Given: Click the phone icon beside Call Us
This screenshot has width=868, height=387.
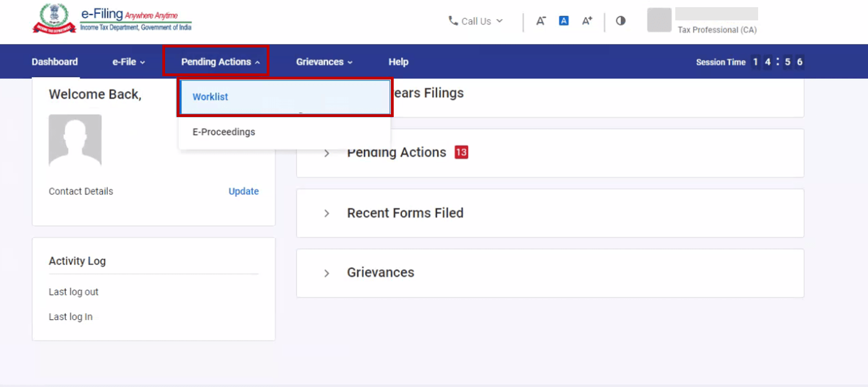Looking at the screenshot, I should click(x=453, y=21).
